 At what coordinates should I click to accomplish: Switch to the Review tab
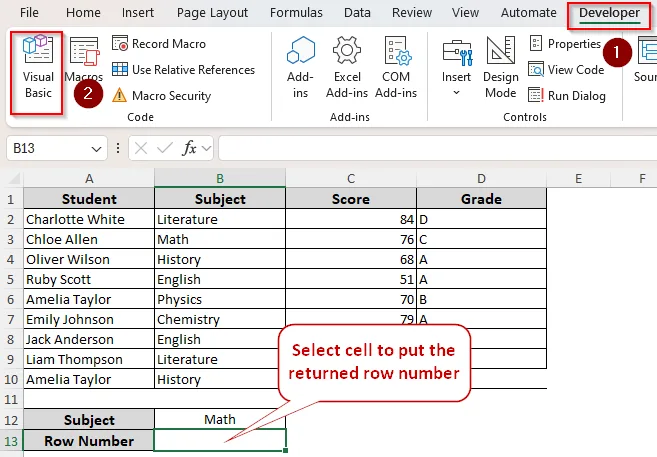click(412, 13)
